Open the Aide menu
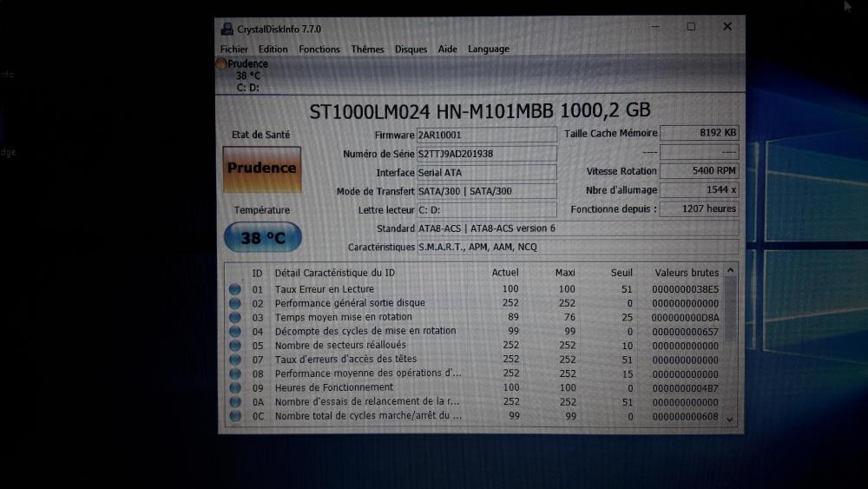The image size is (868, 489). (x=447, y=50)
